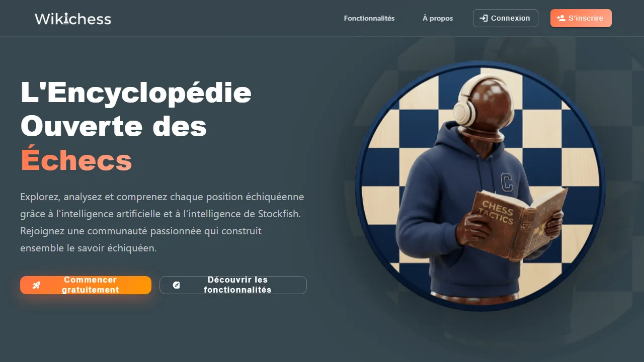Click the L'Encyclopédie Ouverte des heading
The height and width of the screenshot is (362, 644).
click(x=136, y=109)
